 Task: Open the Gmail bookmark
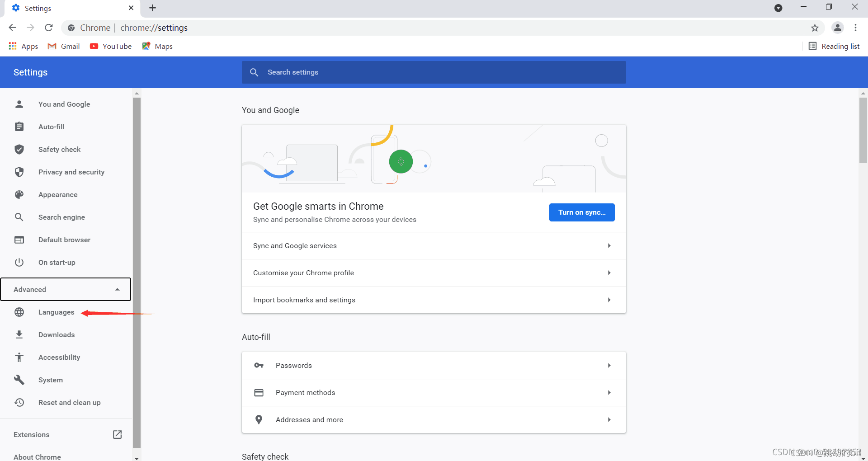point(64,46)
